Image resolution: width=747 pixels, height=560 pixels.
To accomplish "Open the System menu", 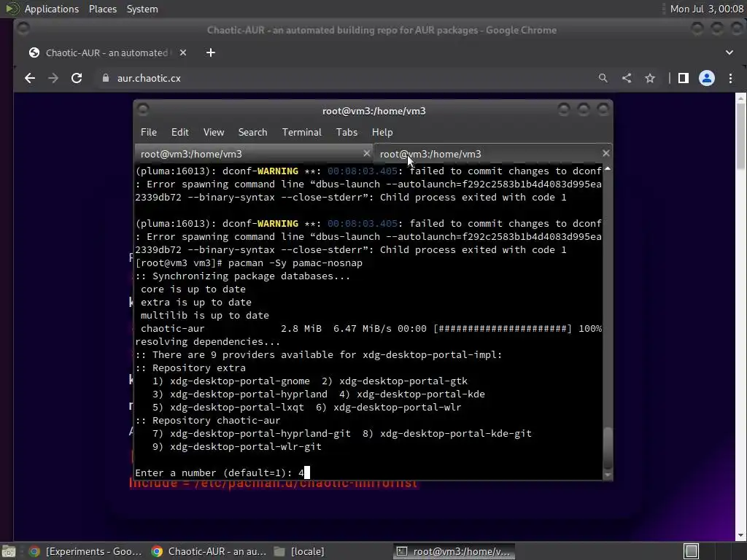I will pos(142,9).
